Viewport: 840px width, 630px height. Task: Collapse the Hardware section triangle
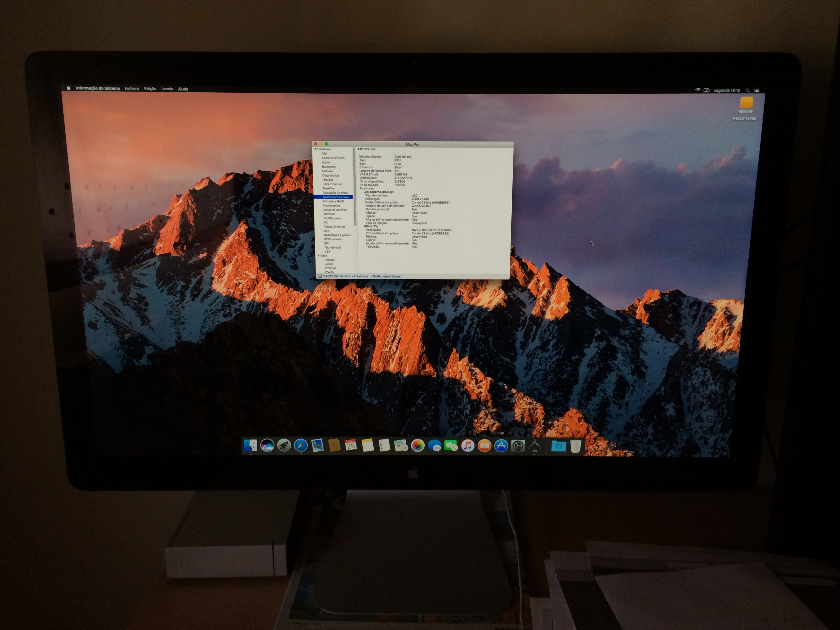[315, 149]
